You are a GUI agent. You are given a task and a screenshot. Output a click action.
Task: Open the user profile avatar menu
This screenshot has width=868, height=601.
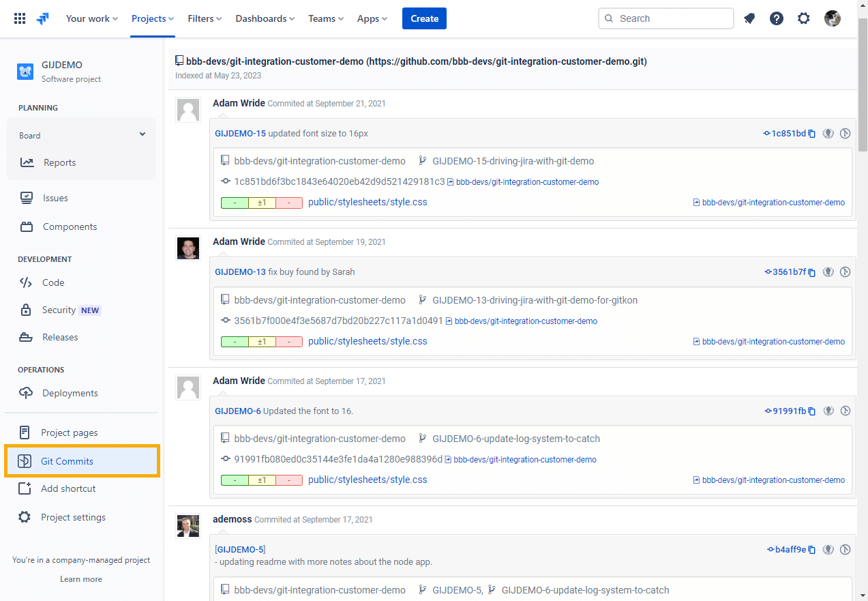click(832, 18)
